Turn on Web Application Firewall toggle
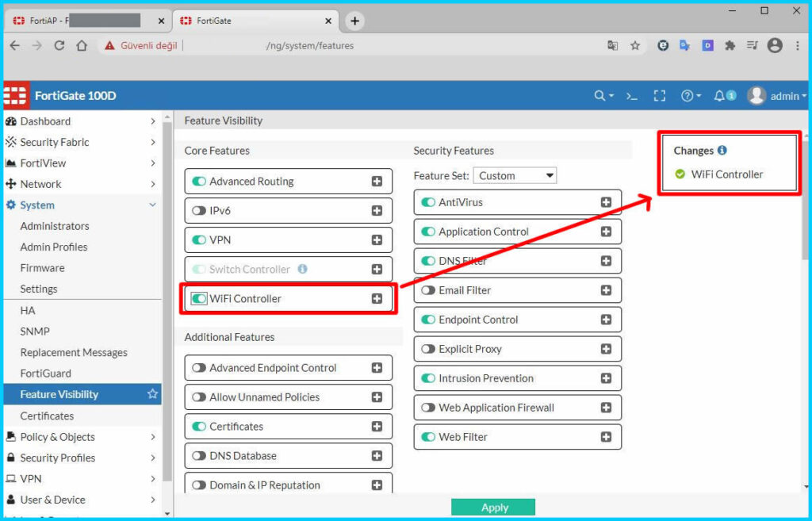The image size is (812, 521). (x=428, y=408)
